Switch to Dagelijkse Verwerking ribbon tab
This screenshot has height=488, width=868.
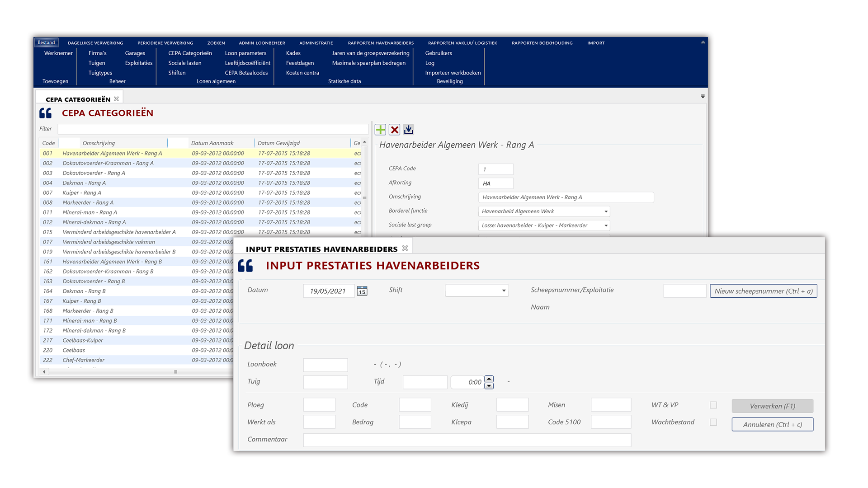95,43
